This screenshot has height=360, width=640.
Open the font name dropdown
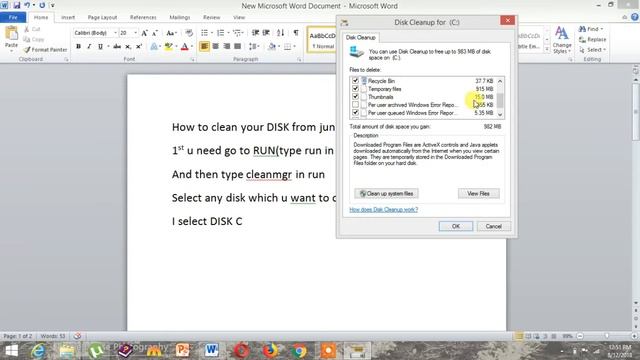point(115,33)
